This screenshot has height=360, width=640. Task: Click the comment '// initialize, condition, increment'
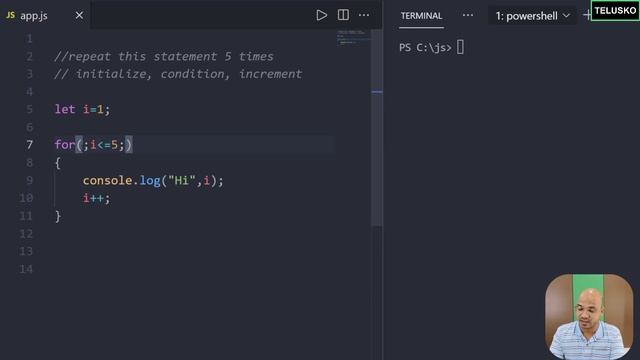tap(178, 74)
